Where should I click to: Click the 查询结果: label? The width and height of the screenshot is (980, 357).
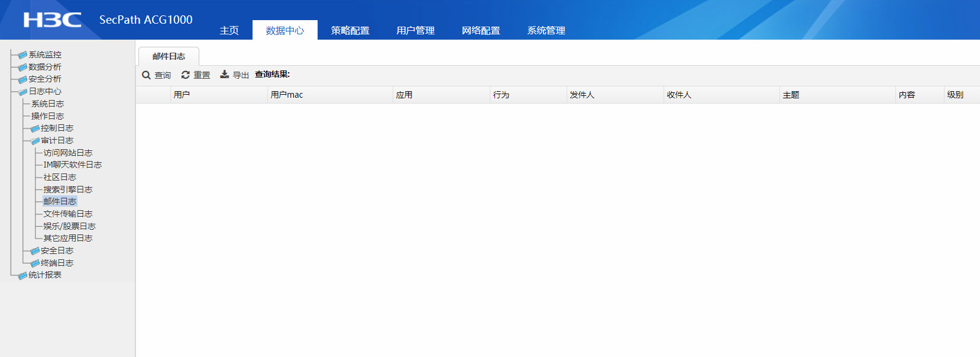[273, 75]
